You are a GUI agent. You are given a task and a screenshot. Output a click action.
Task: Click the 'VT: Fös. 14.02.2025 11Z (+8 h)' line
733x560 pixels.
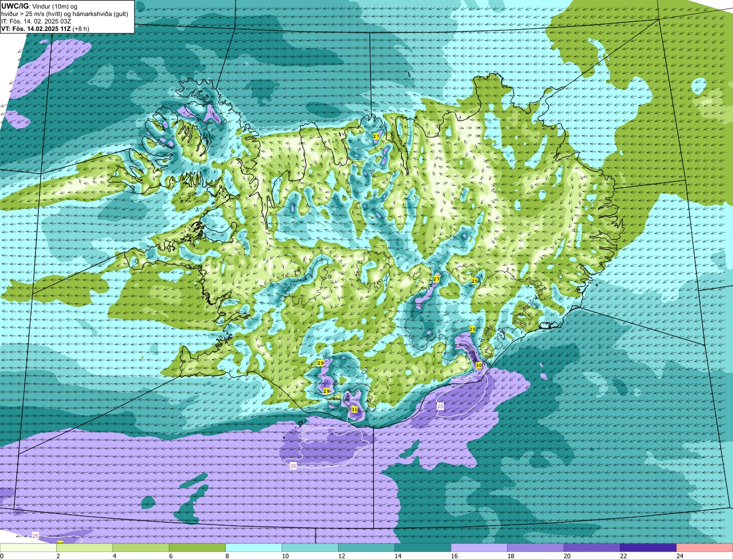(x=45, y=29)
